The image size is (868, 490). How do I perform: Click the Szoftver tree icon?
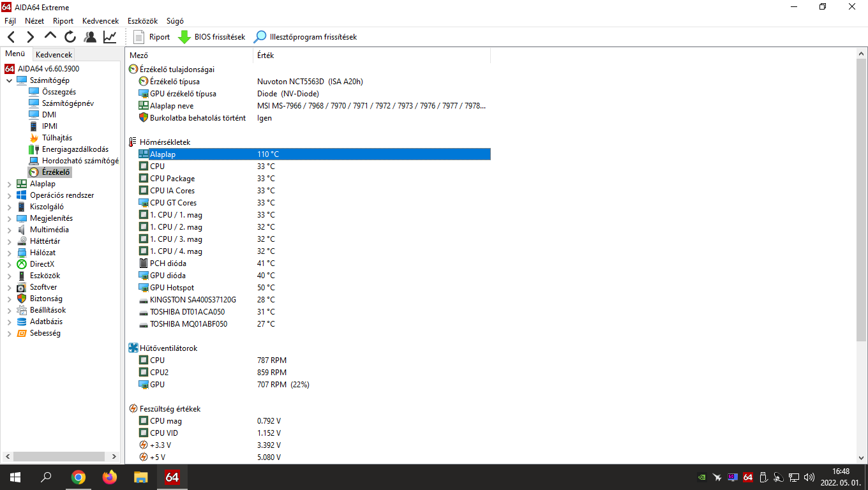click(x=22, y=287)
